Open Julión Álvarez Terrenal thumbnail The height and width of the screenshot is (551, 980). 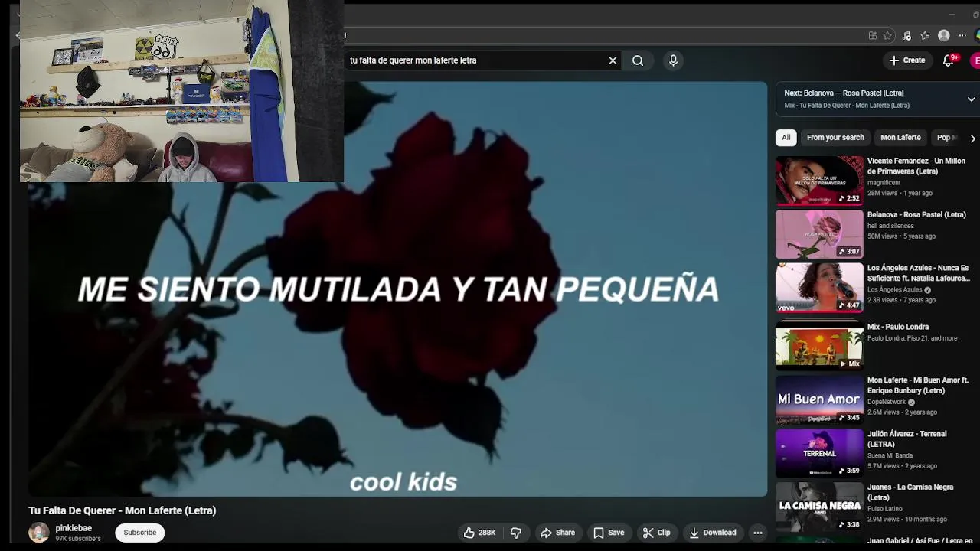pos(819,453)
